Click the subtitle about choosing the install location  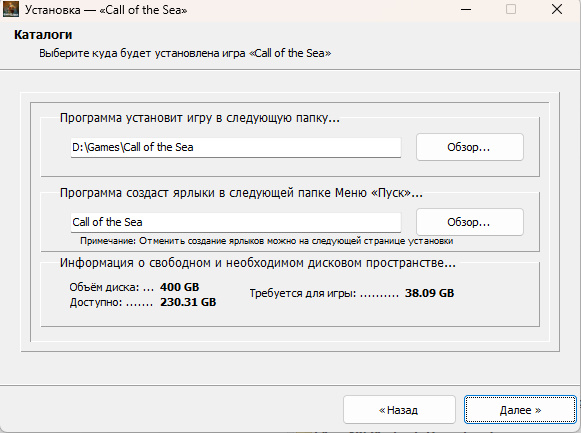(185, 53)
